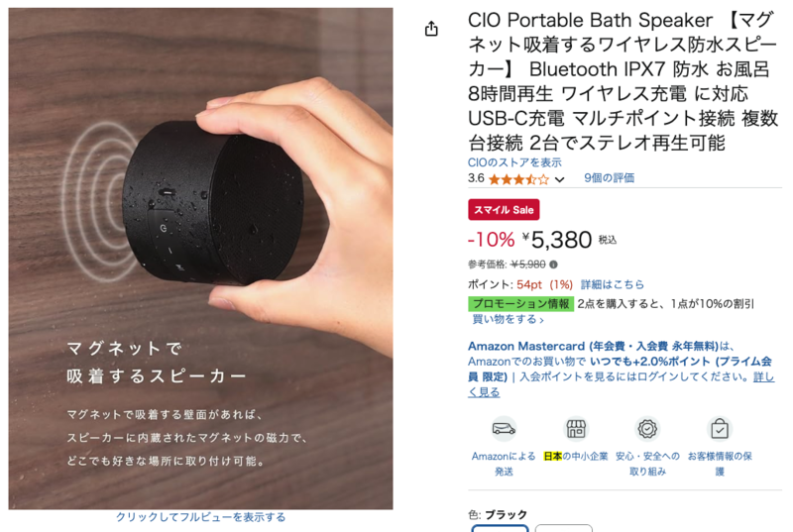This screenshot has height=532, width=793.
Task: Click 買い物をする promotion link
Action: pos(508,319)
